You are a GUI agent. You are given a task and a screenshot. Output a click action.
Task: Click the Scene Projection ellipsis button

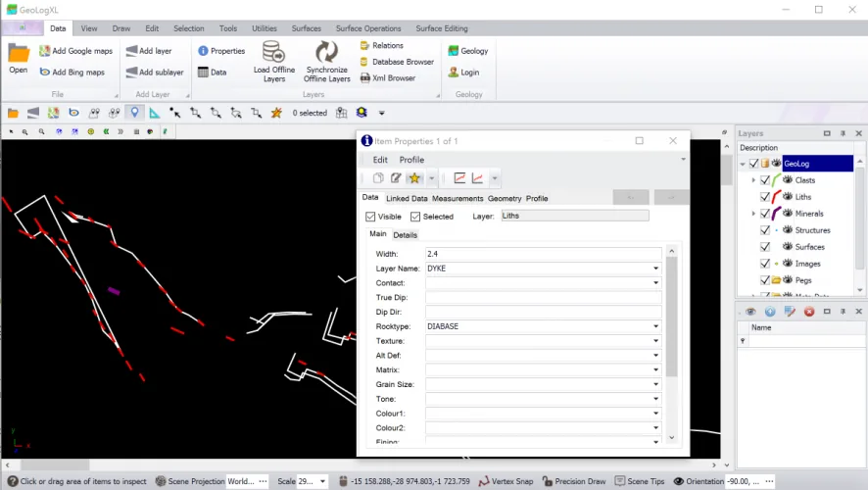coord(263,481)
